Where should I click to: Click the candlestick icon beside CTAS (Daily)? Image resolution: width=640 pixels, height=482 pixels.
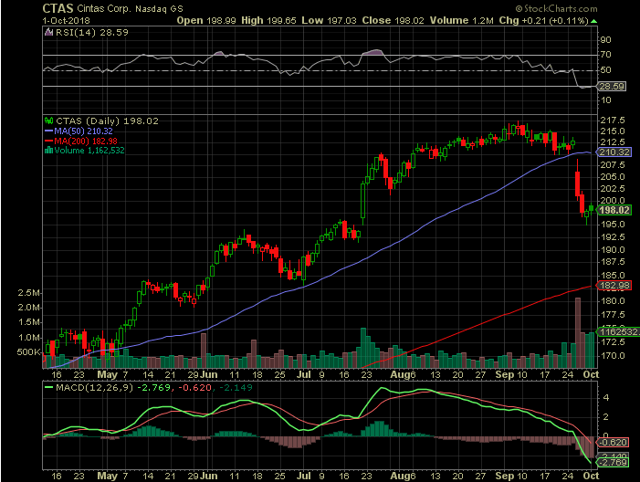coord(49,121)
